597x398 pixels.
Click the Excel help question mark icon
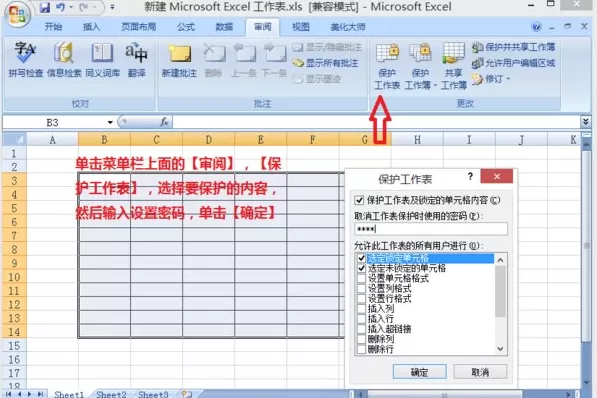(x=536, y=27)
